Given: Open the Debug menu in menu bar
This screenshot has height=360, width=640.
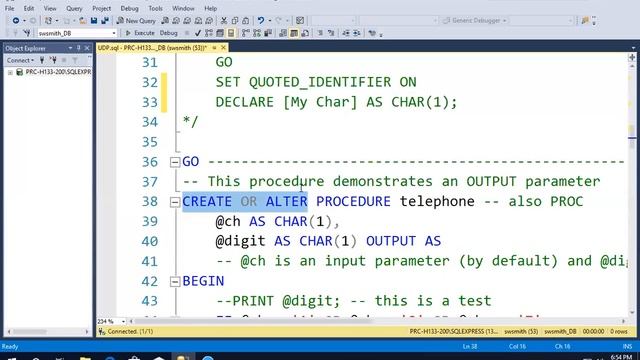Looking at the screenshot, I should (129, 8).
